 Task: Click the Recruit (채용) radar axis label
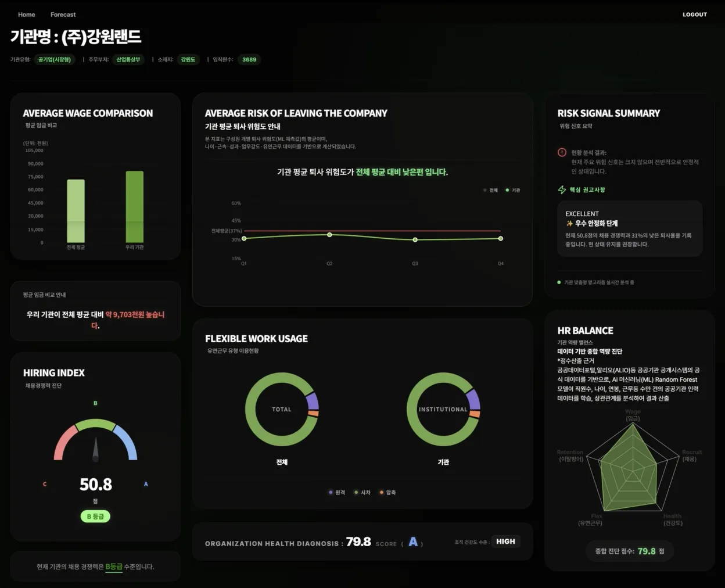(691, 456)
